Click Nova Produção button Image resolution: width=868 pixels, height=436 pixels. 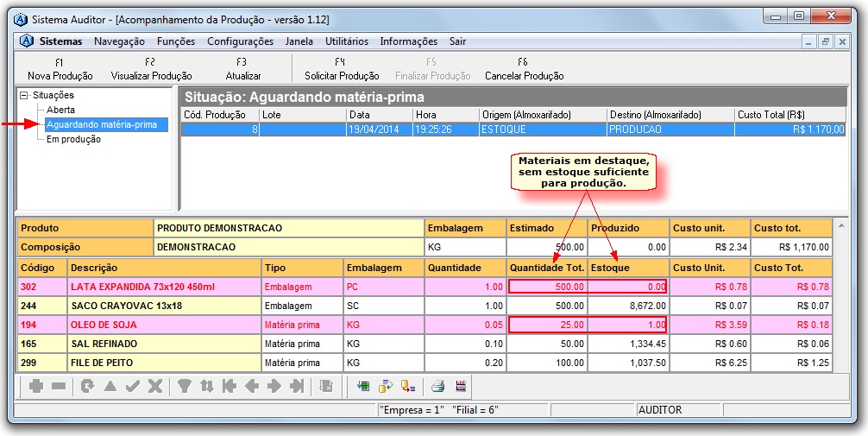(60, 70)
